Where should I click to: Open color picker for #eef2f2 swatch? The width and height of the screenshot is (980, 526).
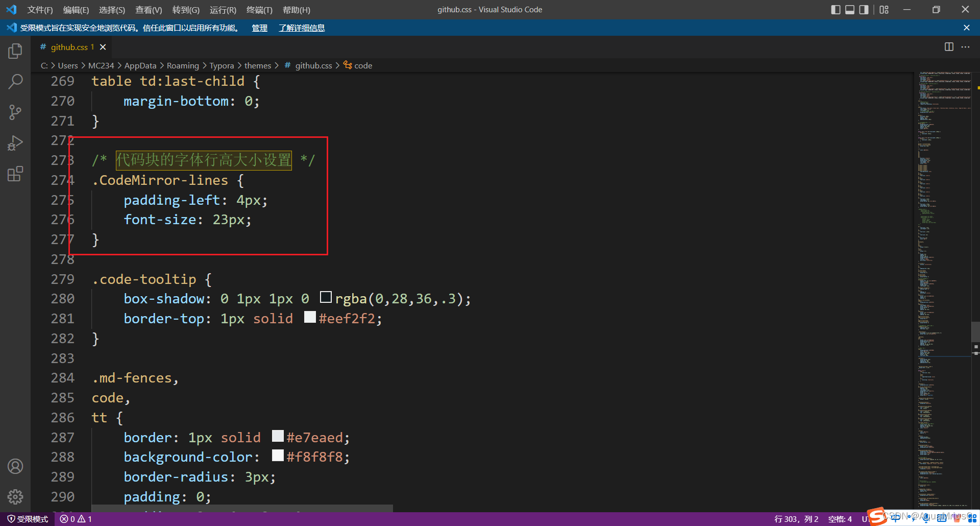click(310, 317)
